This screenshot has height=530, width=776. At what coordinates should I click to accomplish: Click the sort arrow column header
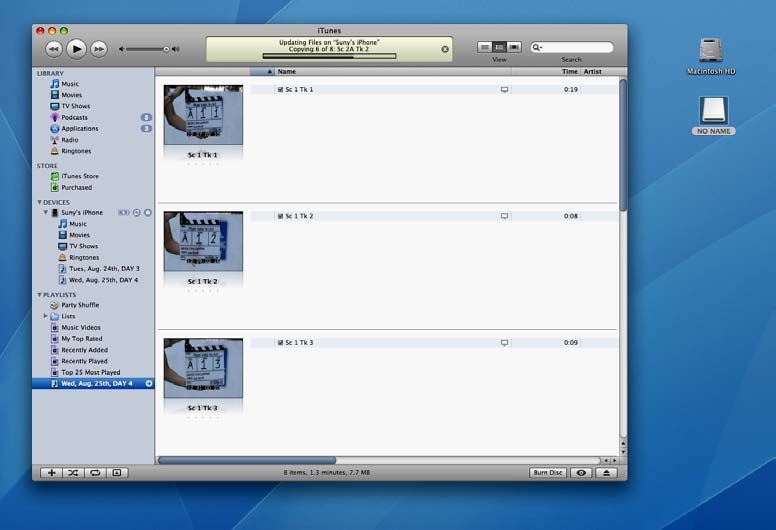(262, 71)
